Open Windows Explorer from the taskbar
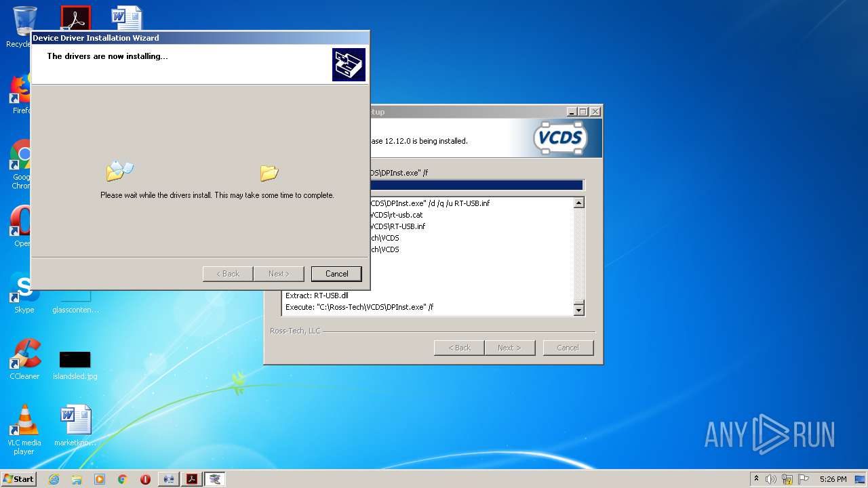Screen dimensions: 868x488 [x=77, y=479]
